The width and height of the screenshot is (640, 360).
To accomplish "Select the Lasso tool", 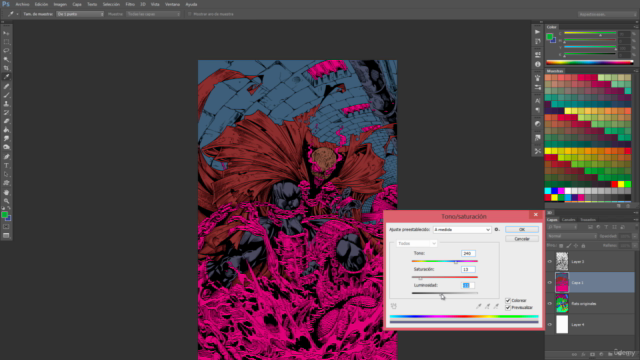I will point(6,51).
